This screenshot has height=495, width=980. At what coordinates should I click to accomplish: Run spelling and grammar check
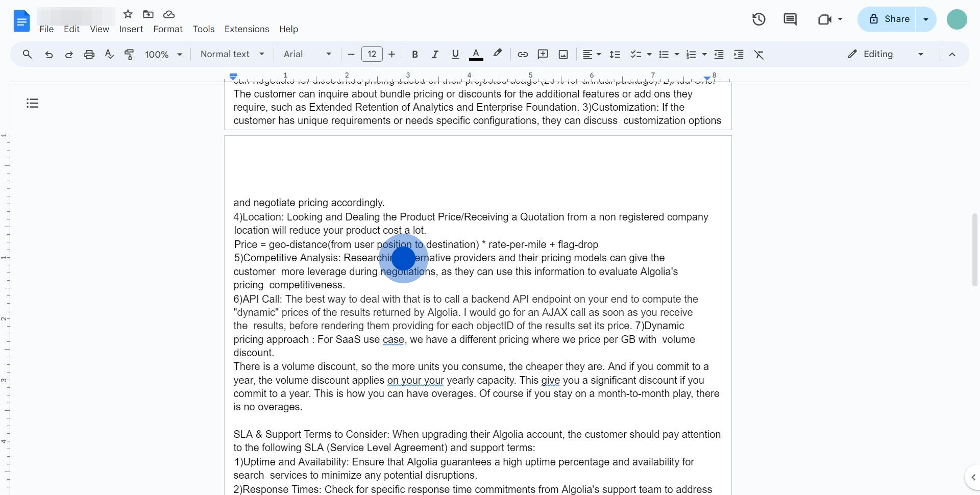coord(109,54)
